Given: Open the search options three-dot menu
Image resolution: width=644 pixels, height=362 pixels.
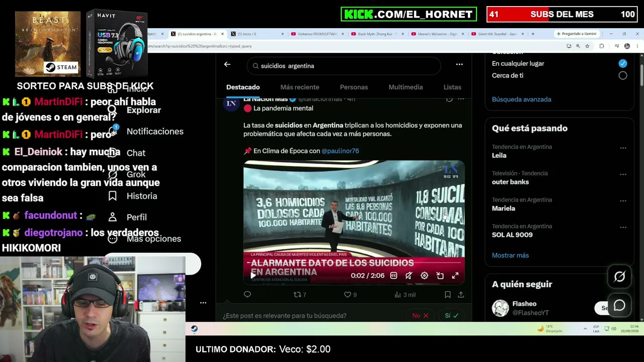Looking at the screenshot, I should click(459, 64).
